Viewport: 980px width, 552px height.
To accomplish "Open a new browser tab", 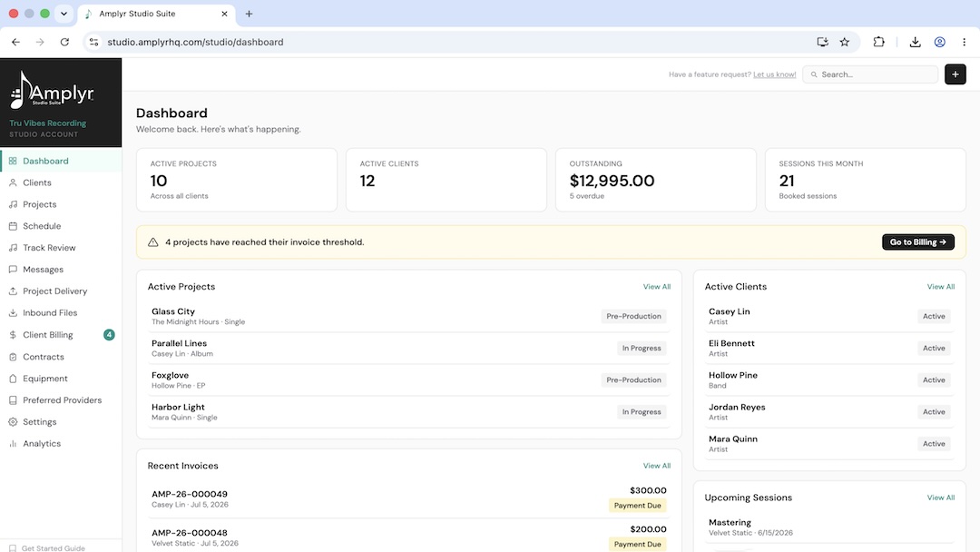I will click(249, 14).
